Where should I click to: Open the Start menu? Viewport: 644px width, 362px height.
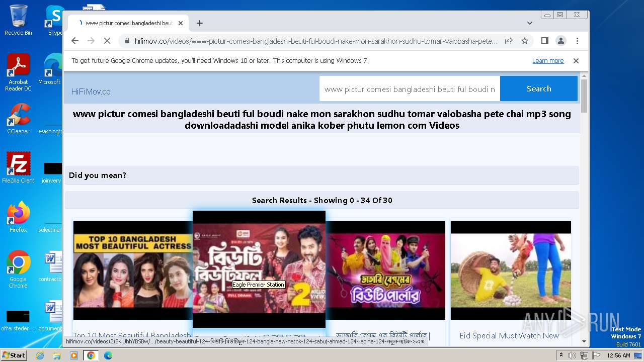(x=14, y=355)
